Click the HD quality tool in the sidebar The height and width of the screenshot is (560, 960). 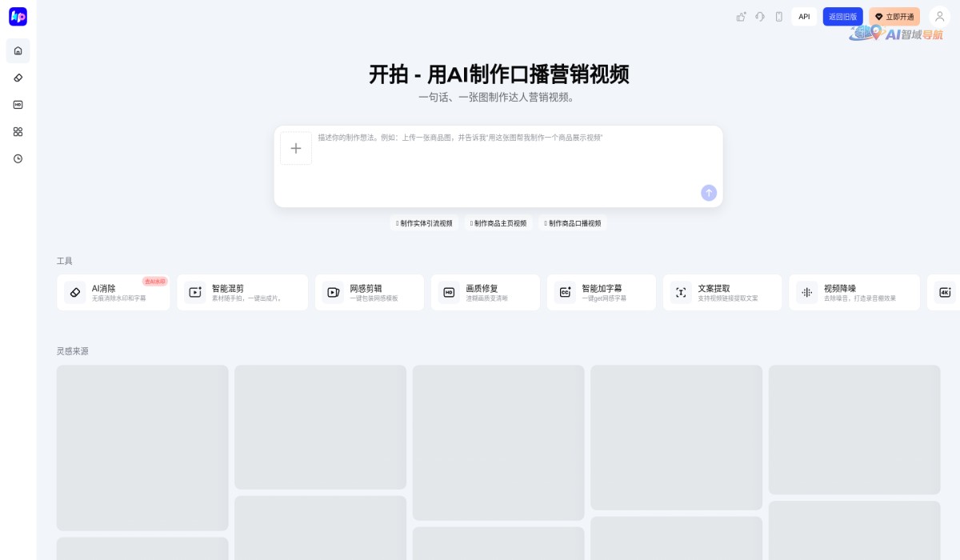point(18,105)
